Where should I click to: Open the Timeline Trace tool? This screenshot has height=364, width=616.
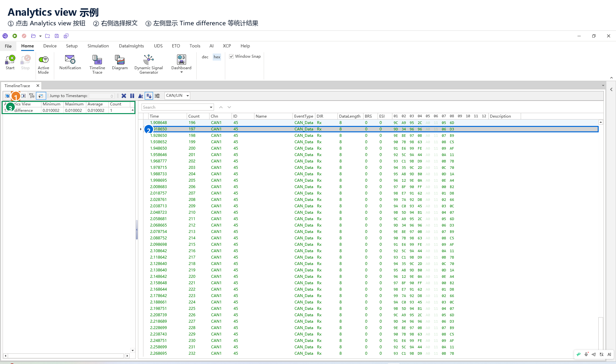tap(97, 64)
